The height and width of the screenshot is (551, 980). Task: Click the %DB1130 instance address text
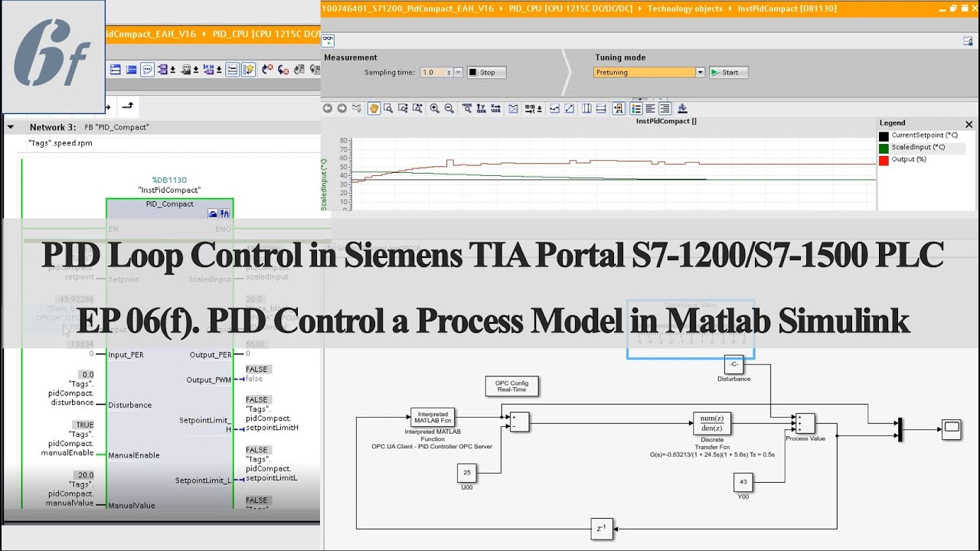click(169, 180)
